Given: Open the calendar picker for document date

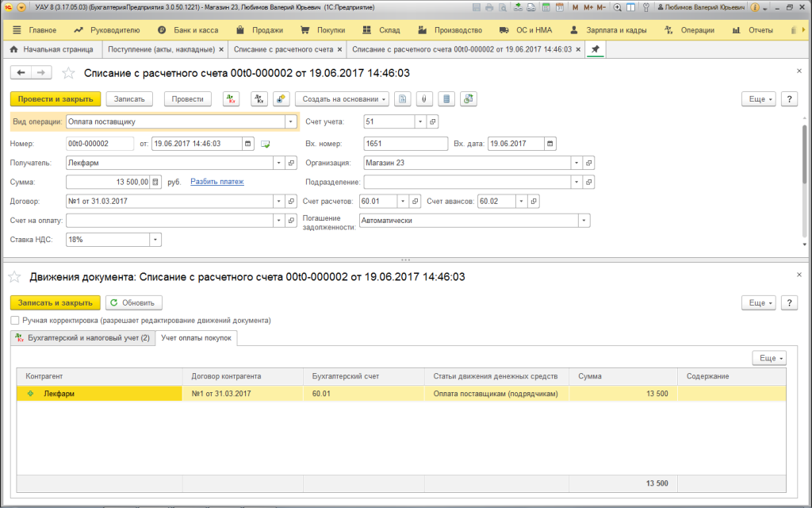Looking at the screenshot, I should [248, 144].
